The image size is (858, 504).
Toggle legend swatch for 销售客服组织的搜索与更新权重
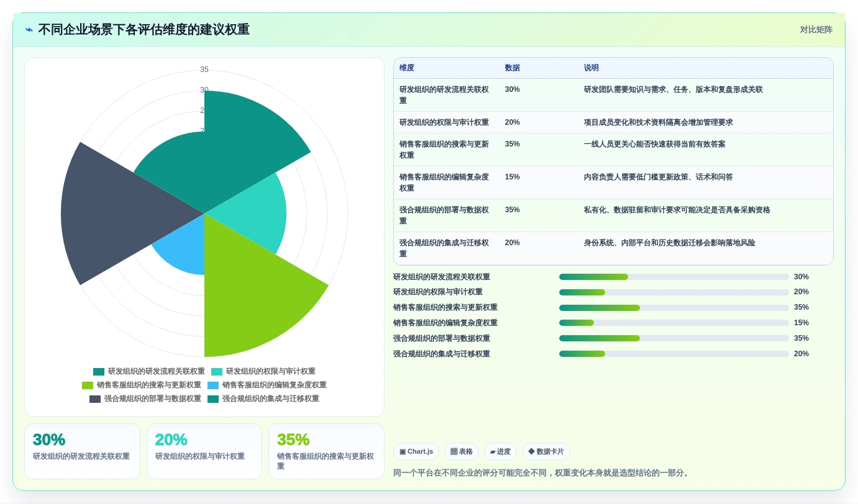coord(88,385)
